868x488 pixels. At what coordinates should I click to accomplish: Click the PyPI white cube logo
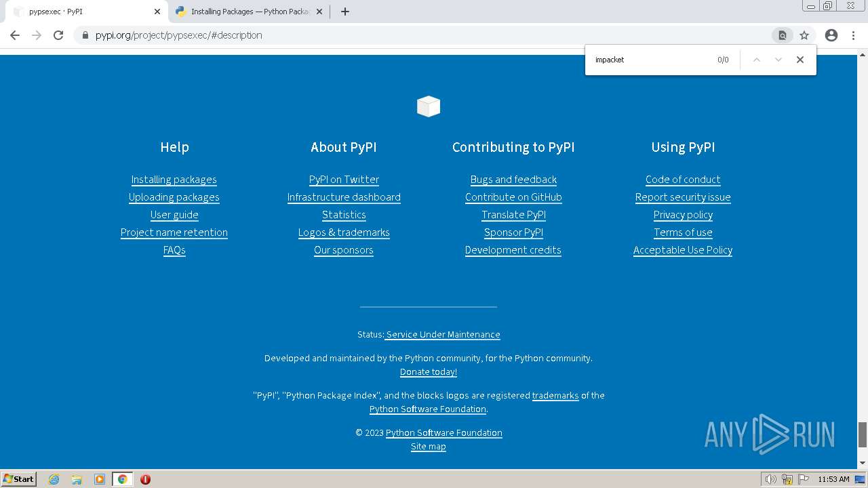[x=429, y=106]
